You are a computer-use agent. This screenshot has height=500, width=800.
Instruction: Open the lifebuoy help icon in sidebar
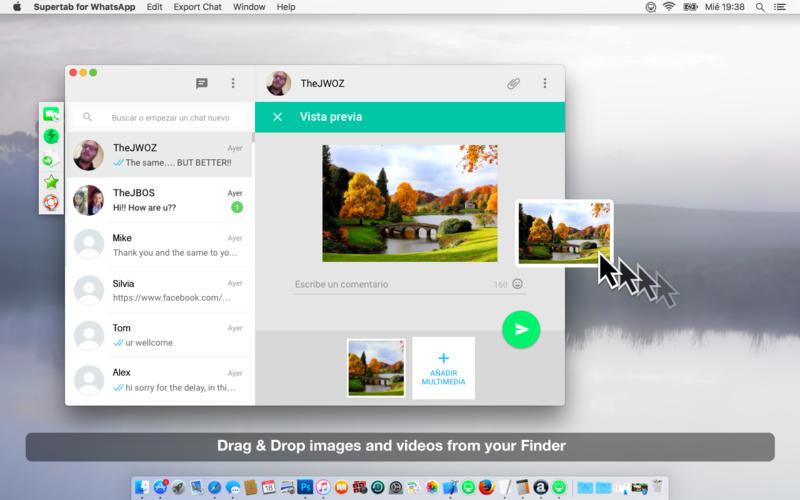point(51,203)
